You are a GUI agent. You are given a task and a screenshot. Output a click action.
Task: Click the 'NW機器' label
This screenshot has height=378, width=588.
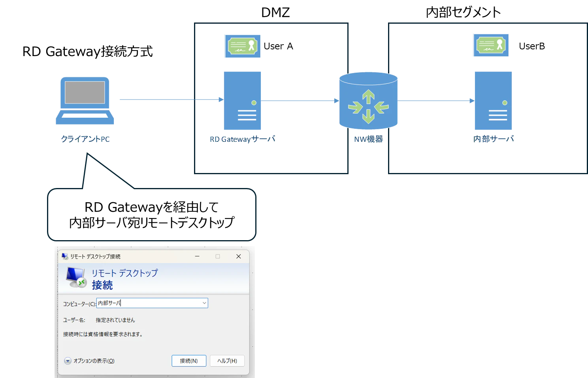click(x=368, y=139)
